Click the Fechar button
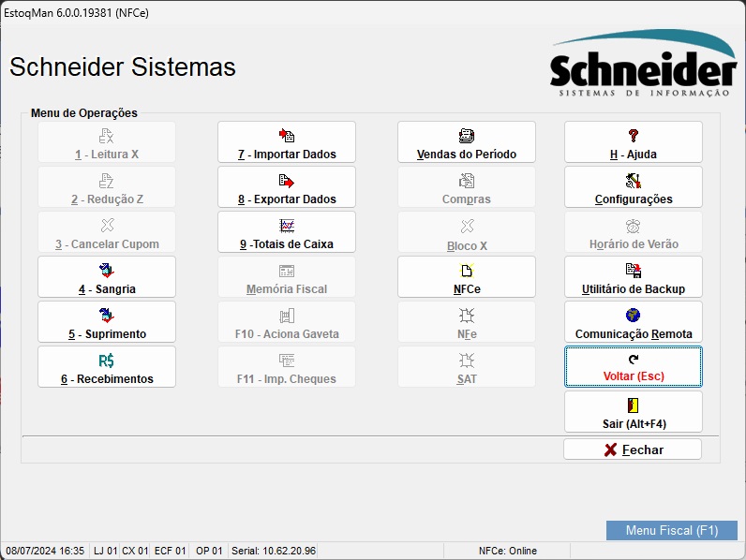 click(633, 449)
